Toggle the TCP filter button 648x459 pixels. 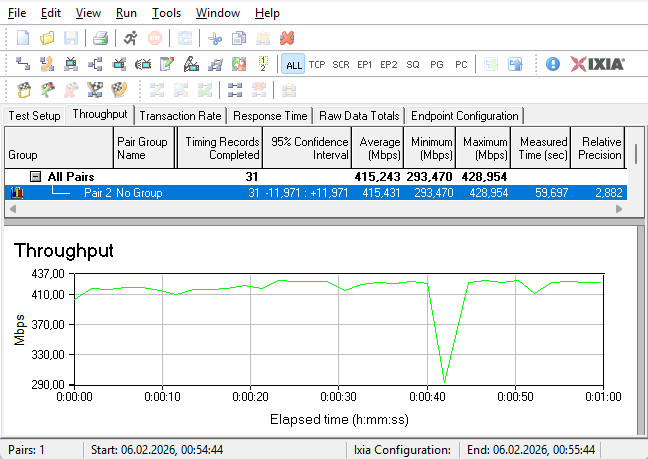point(317,64)
